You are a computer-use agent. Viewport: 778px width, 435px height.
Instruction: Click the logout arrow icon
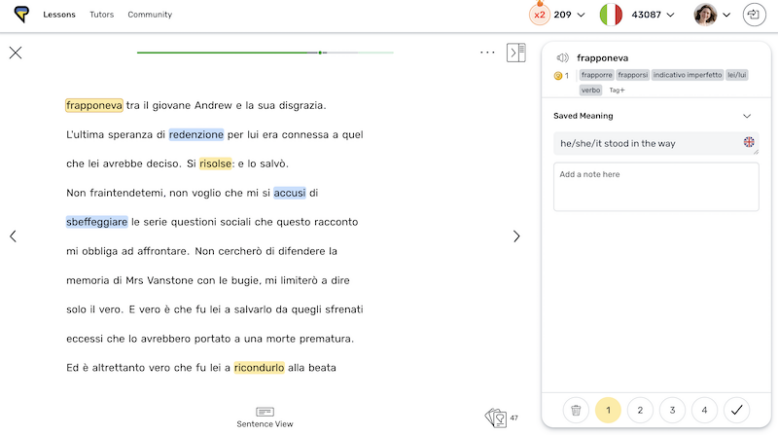(x=753, y=14)
